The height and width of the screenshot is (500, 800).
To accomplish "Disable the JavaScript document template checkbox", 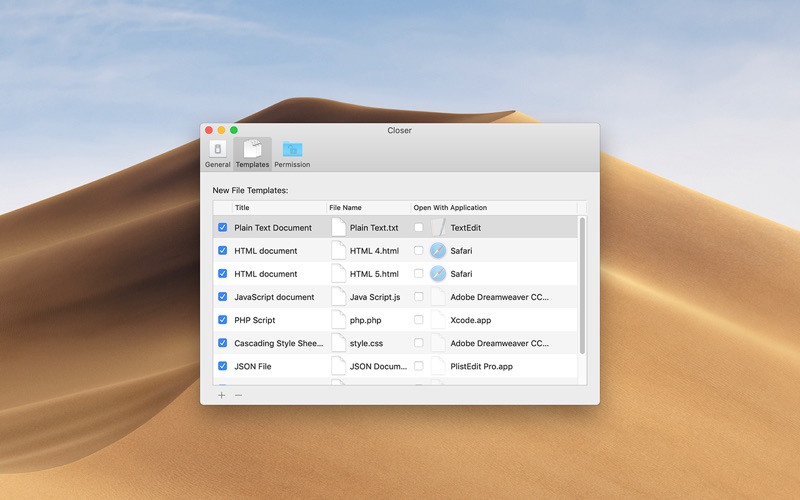I will pyautogui.click(x=222, y=296).
